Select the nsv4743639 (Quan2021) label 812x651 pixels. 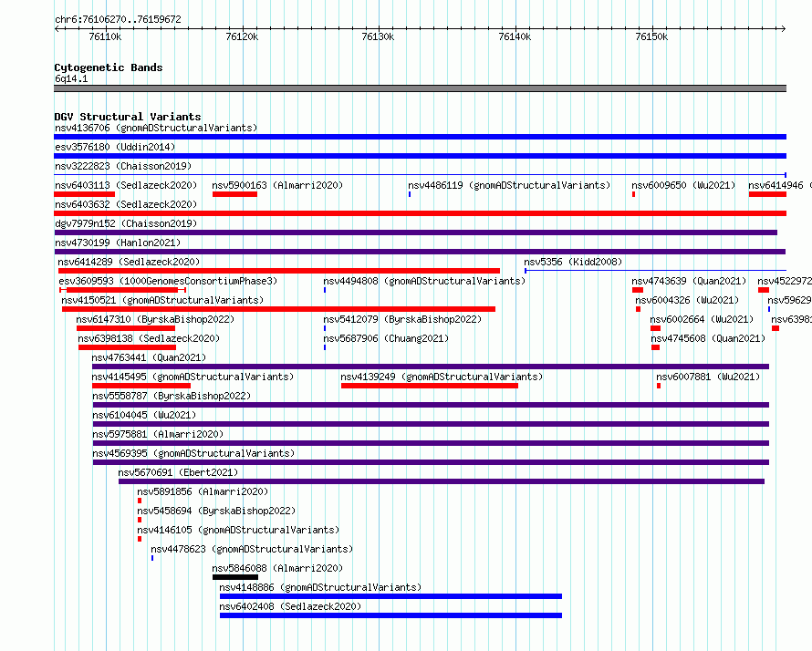689,281
